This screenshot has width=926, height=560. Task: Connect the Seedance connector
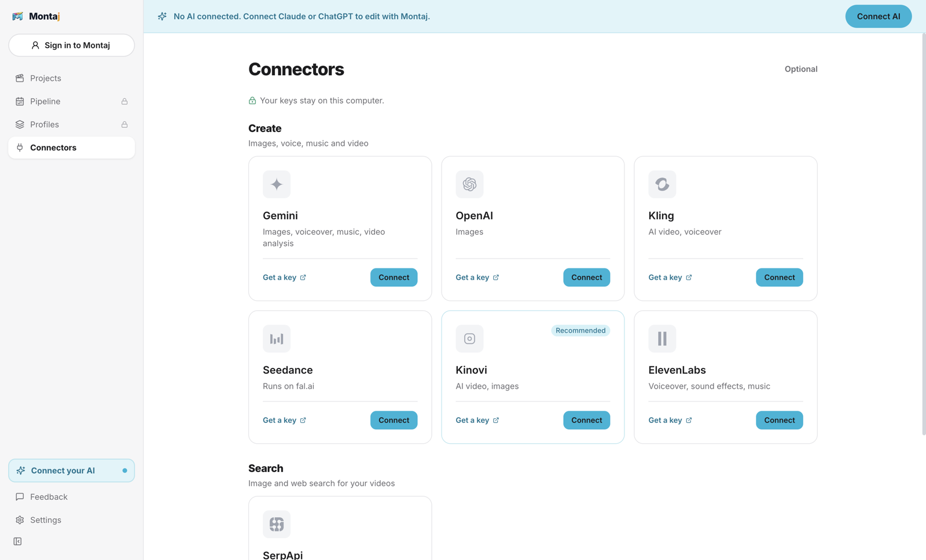coord(394,420)
